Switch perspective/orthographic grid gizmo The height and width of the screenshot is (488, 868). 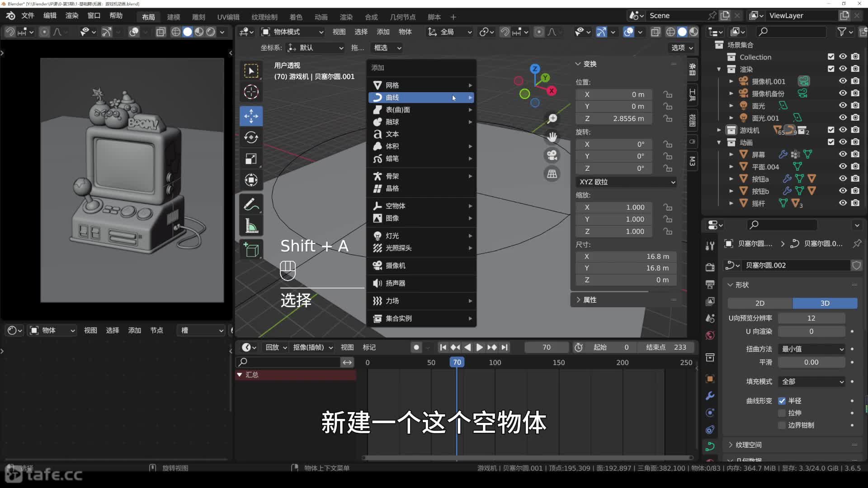552,174
